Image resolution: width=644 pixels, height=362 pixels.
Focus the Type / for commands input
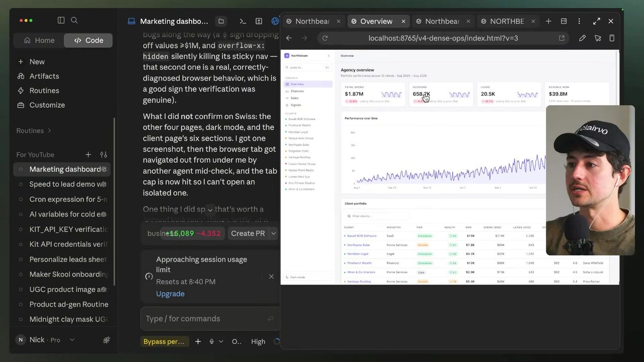point(209,319)
